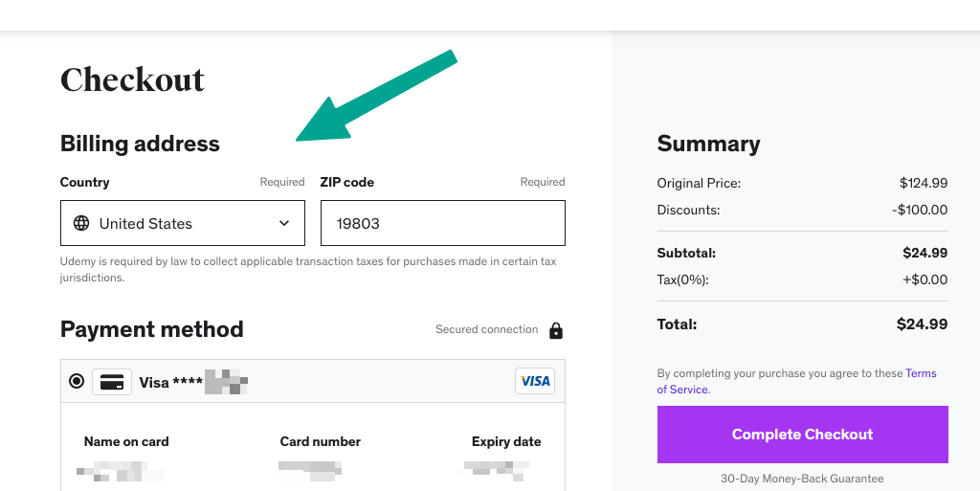Click the Visa **** saved card row

313,381
